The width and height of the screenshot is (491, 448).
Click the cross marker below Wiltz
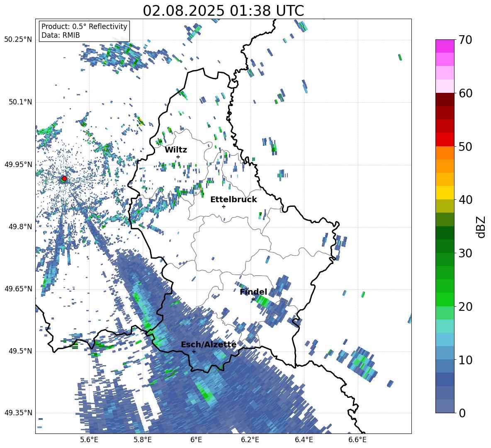tap(178, 157)
